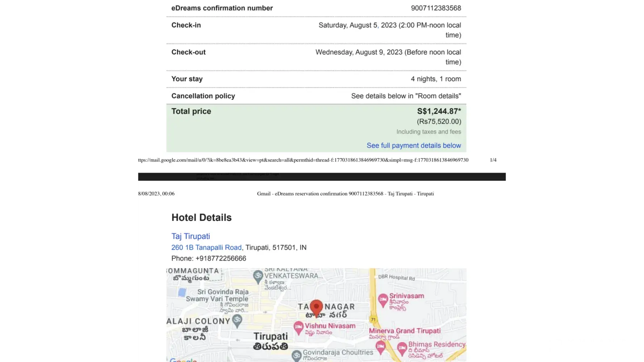Image resolution: width=644 pixels, height=362 pixels.
Task: Click the hotel phone number
Action: (x=221, y=258)
